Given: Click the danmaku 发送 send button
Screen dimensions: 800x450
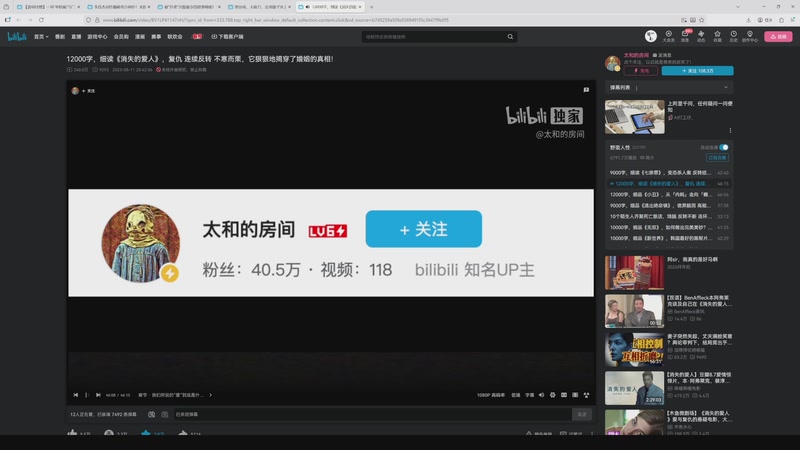Looking at the screenshot, I should tap(582, 414).
